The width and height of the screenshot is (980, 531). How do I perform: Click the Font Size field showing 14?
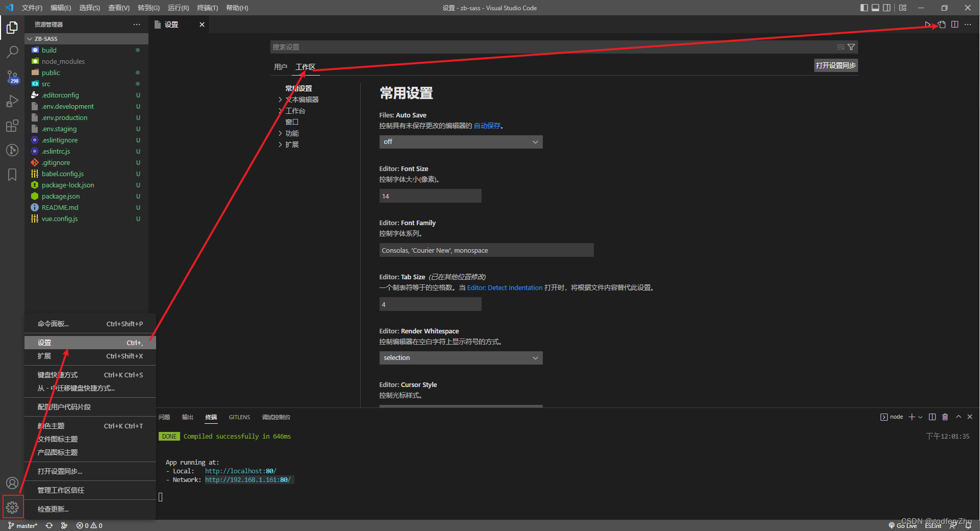pos(430,196)
